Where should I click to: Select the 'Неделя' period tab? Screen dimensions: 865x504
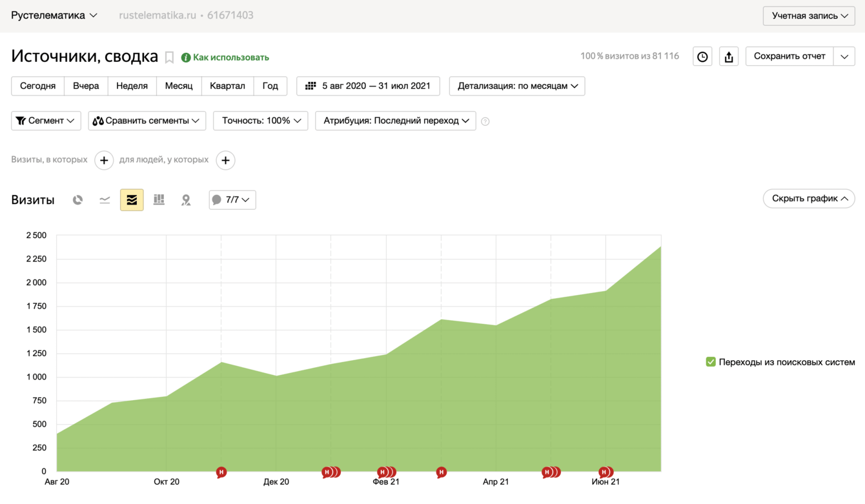(132, 86)
